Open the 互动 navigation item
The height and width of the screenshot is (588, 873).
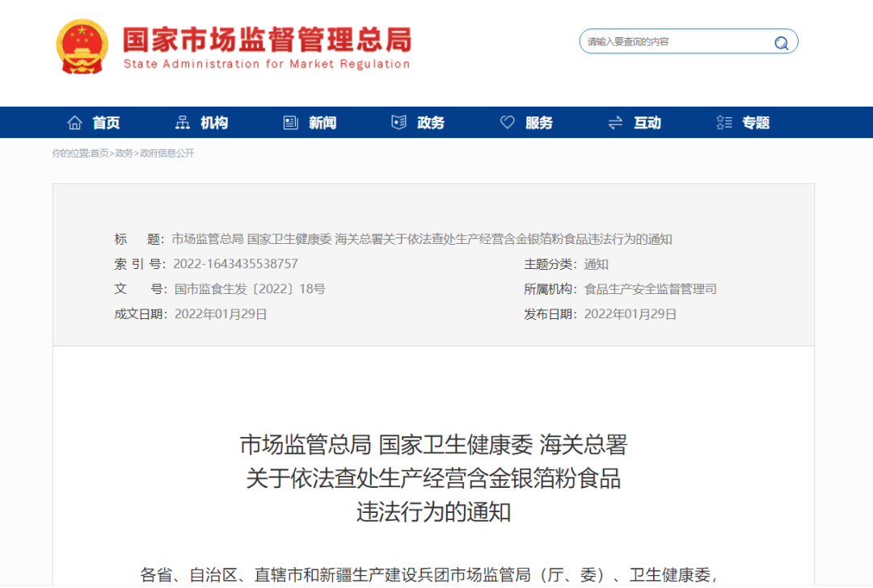pyautogui.click(x=647, y=123)
